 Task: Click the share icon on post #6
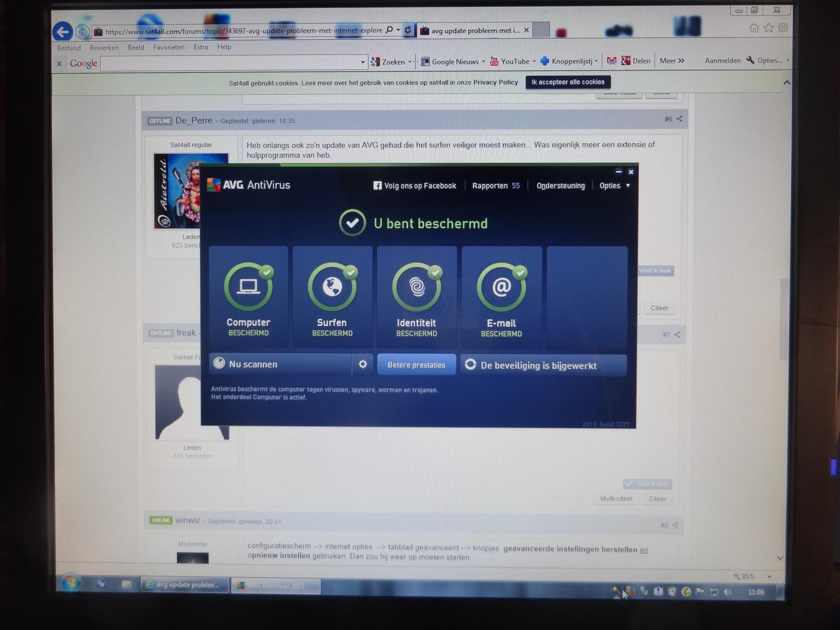tap(679, 119)
